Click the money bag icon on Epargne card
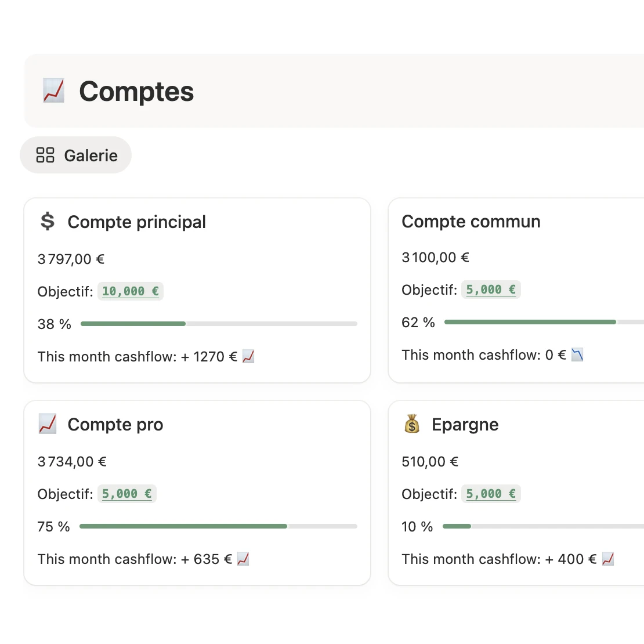Viewport: 644px width, 644px height. (x=413, y=424)
